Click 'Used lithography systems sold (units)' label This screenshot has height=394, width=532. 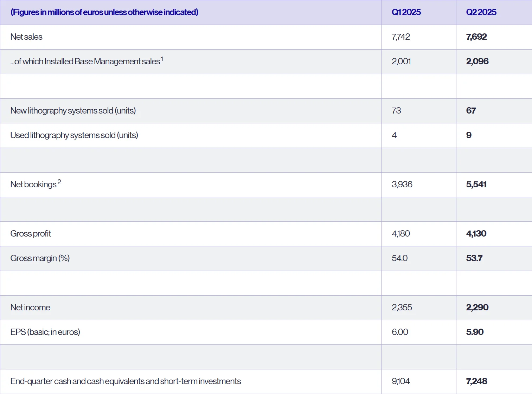(x=74, y=135)
